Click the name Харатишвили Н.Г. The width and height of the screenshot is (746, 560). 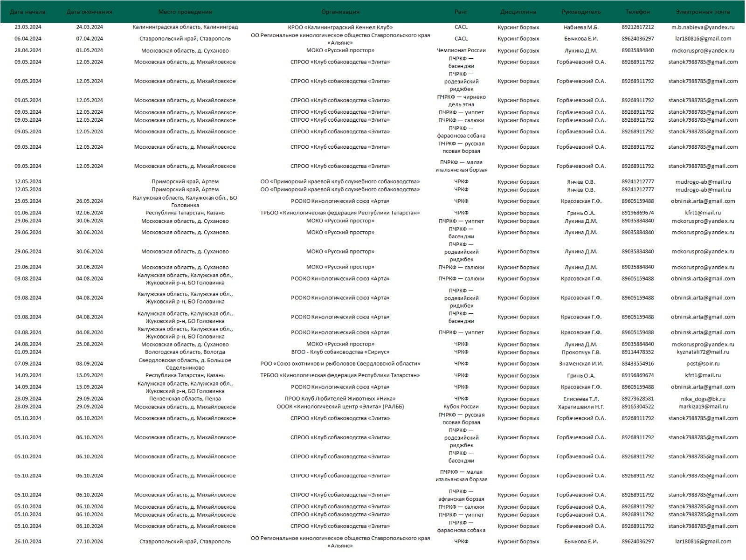[581, 407]
